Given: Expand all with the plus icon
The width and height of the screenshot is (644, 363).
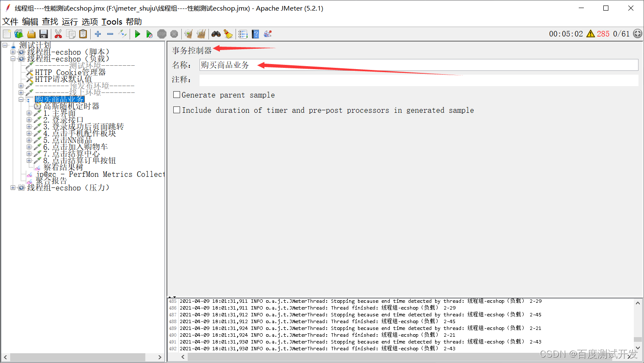Looking at the screenshot, I should (x=98, y=34).
